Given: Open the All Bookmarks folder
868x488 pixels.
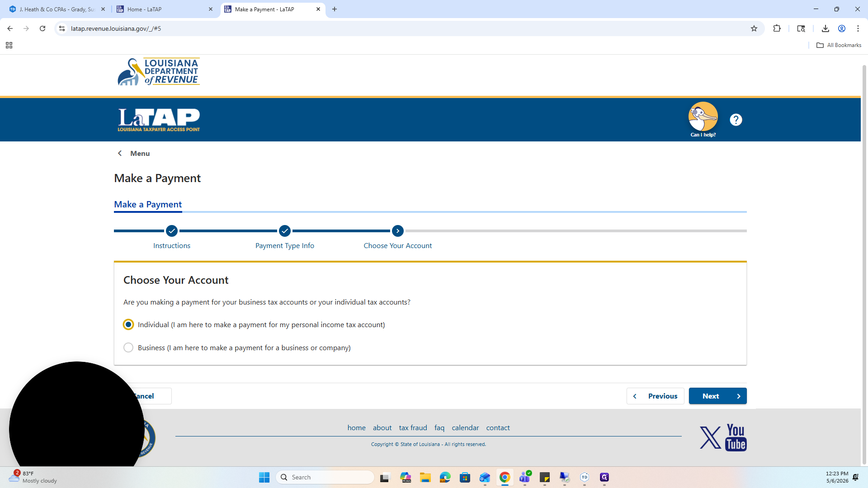Looking at the screenshot, I should (839, 45).
